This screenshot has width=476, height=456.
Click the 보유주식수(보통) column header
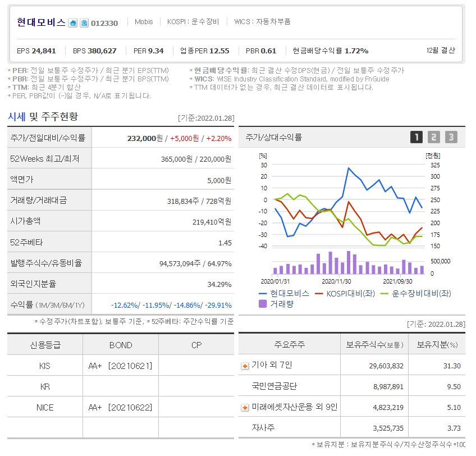coord(374,344)
